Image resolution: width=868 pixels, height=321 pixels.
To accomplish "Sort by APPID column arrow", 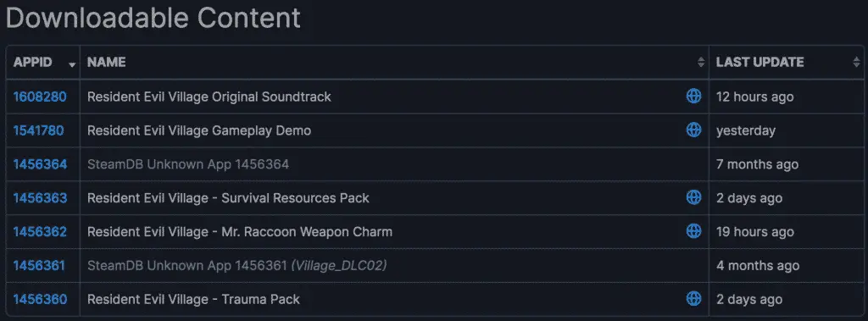I will 72,64.
